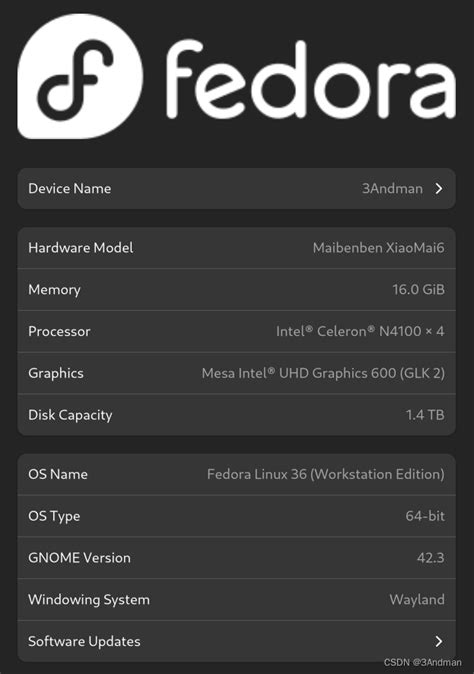Select the Graphics row with UHD Graphics 600
Viewport: 474px width, 674px height.
[236, 373]
